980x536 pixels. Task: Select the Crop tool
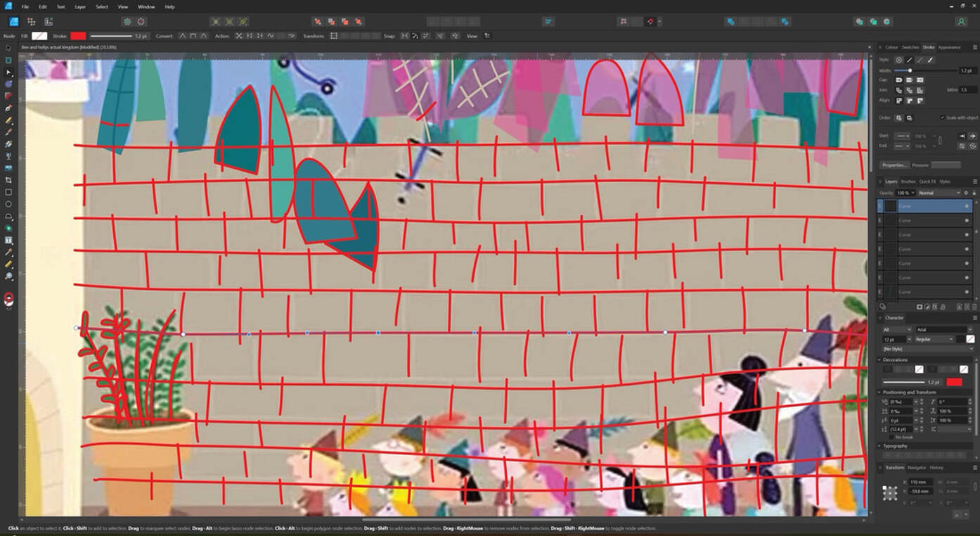coord(8,180)
